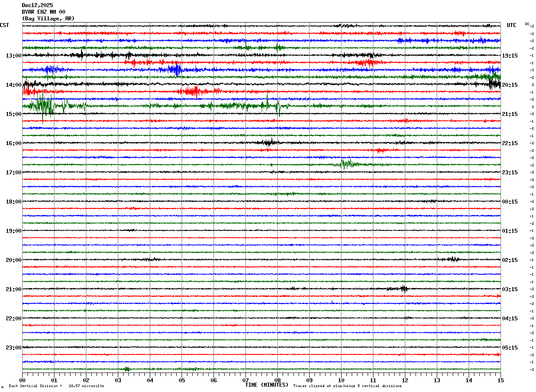Image resolution: width=536 pixels, height=392 pixels.
Task: Select the 17:00 CST row label
Action: (14, 173)
